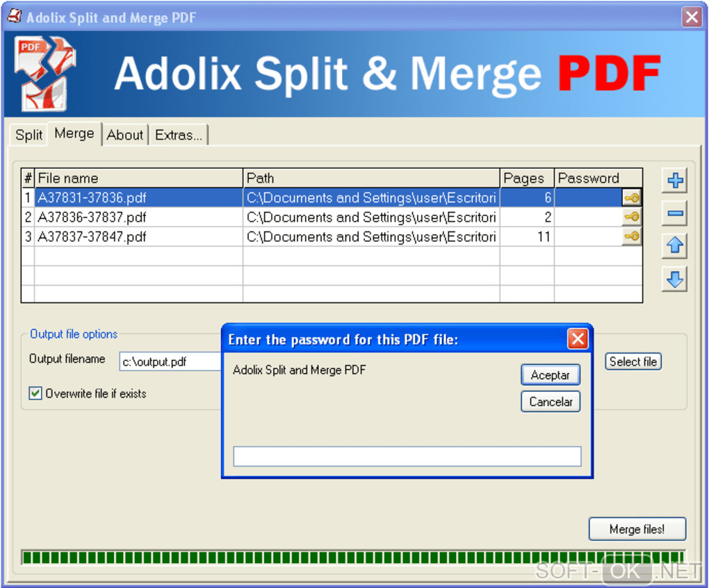Move the selected file down with the arrow
The height and width of the screenshot is (588, 709).
(x=675, y=279)
